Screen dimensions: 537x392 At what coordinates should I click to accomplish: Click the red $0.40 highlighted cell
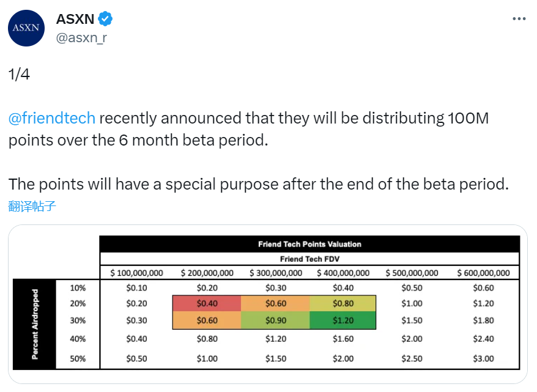[x=207, y=303]
